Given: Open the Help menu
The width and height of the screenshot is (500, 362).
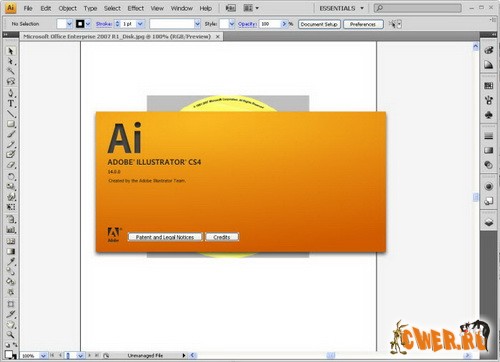Looking at the screenshot, I should click(x=206, y=8).
